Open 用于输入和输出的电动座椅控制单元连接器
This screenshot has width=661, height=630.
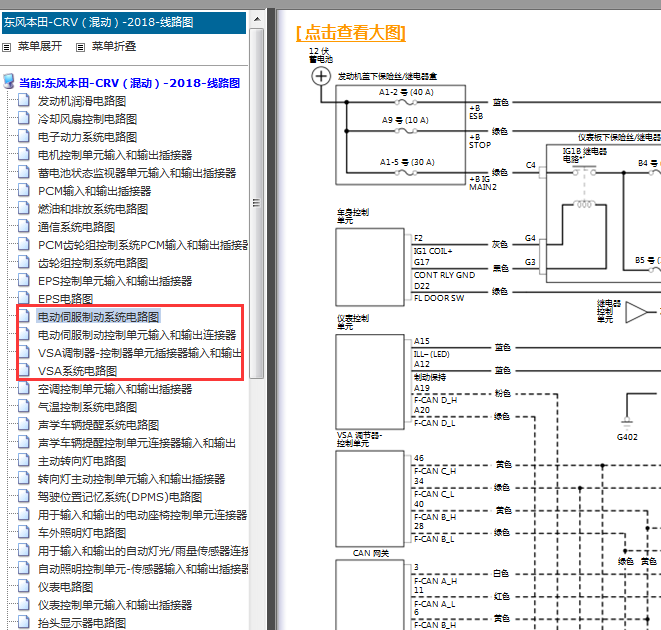[x=142, y=515]
